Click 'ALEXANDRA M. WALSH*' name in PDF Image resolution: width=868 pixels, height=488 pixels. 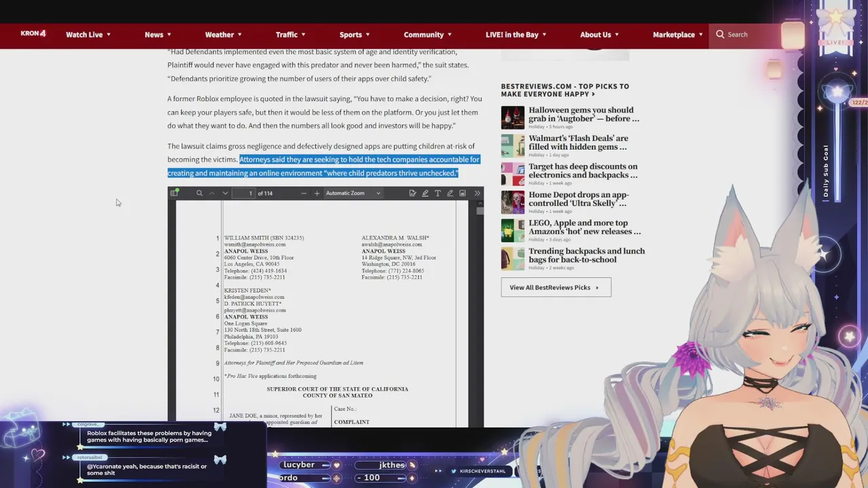tap(395, 238)
